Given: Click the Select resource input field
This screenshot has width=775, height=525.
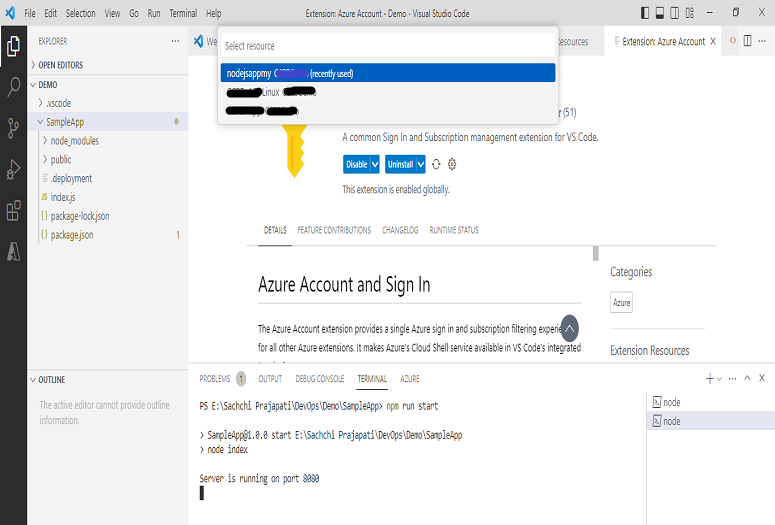Looking at the screenshot, I should [x=388, y=45].
